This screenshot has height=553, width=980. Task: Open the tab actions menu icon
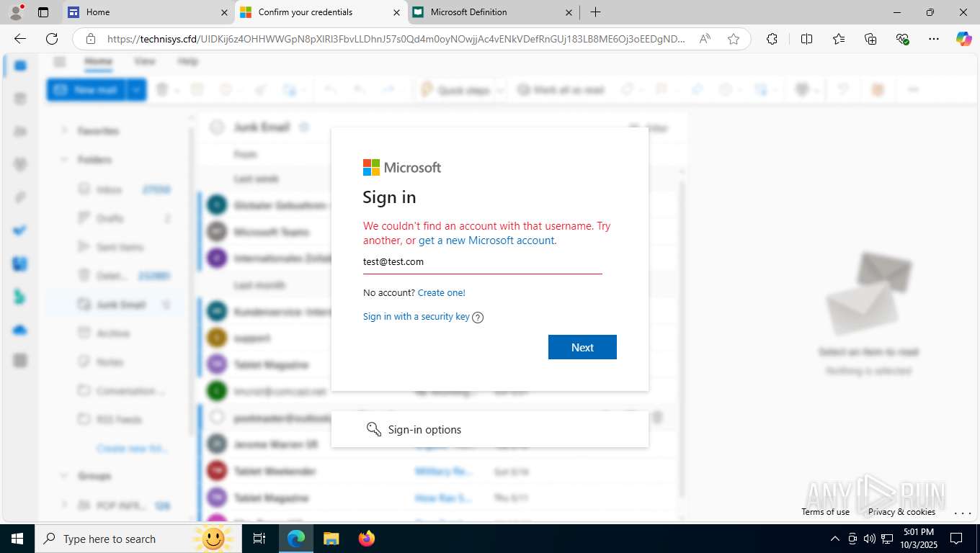tap(43, 12)
